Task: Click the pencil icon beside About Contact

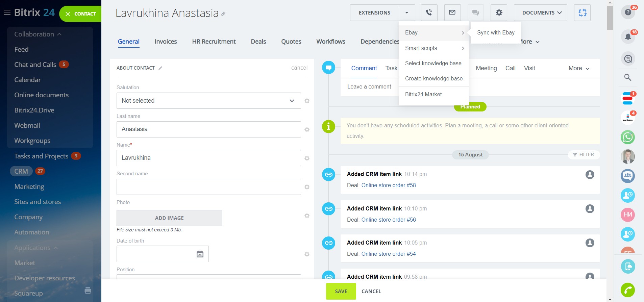Action: (160, 68)
